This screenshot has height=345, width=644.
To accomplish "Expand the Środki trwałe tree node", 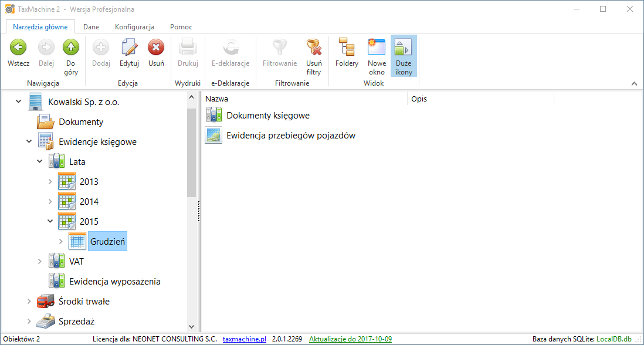I will point(29,302).
